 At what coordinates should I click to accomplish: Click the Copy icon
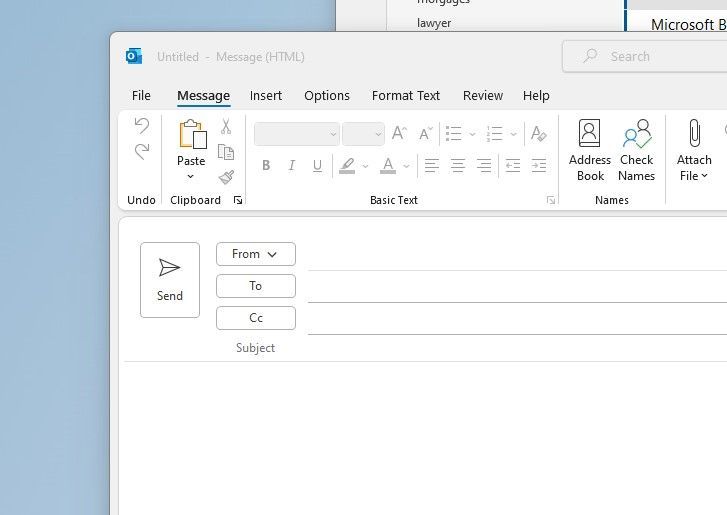226,152
